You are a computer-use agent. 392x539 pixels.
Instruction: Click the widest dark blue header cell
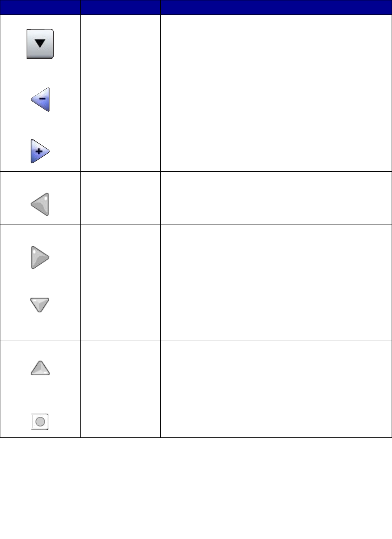click(276, 7)
